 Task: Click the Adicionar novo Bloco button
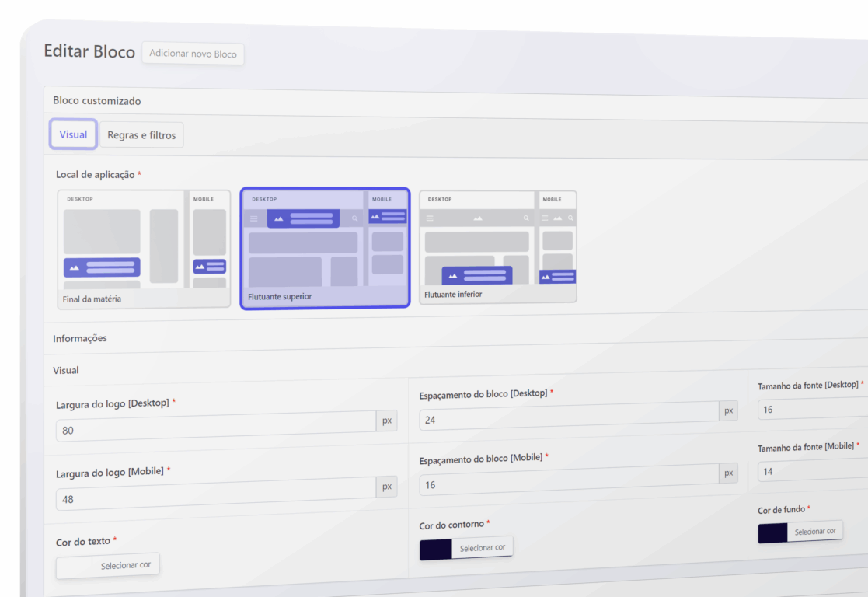coord(193,54)
